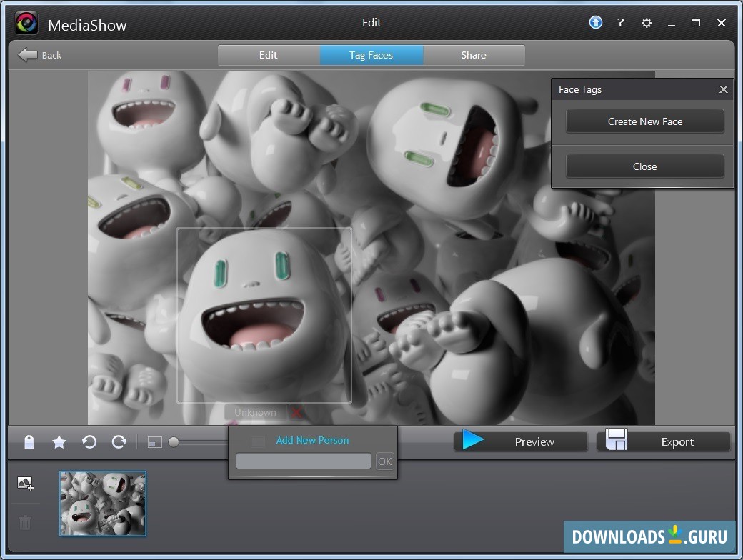Close the Face Tags panel
743x560 pixels.
(x=723, y=89)
